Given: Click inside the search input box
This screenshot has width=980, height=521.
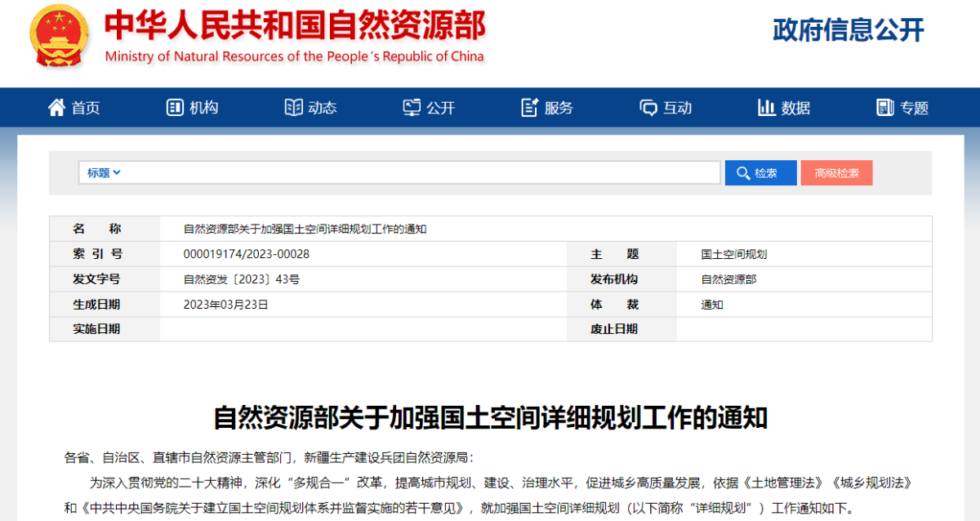Looking at the screenshot, I should (x=408, y=172).
